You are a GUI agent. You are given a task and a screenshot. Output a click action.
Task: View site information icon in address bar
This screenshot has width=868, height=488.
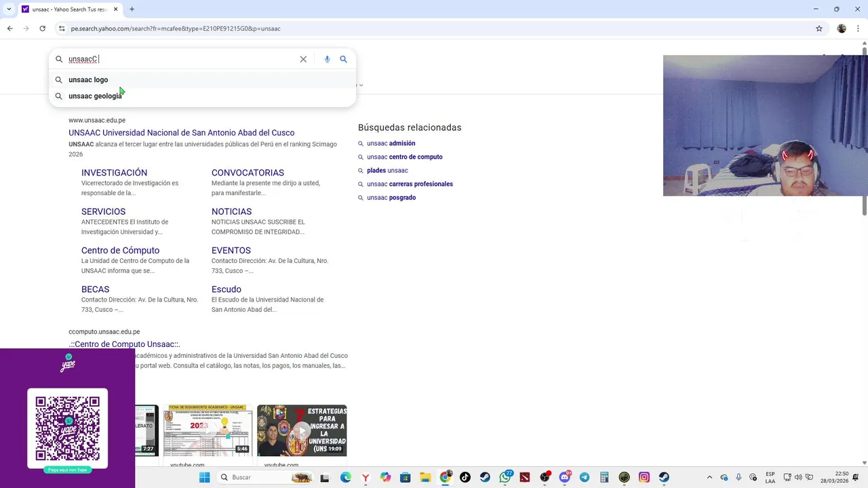62,28
